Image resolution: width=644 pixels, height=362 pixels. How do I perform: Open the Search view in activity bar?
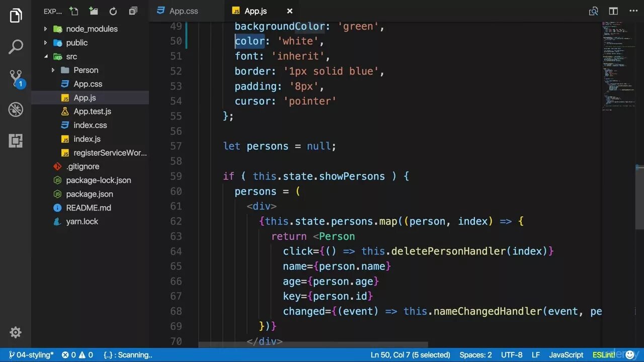(16, 47)
